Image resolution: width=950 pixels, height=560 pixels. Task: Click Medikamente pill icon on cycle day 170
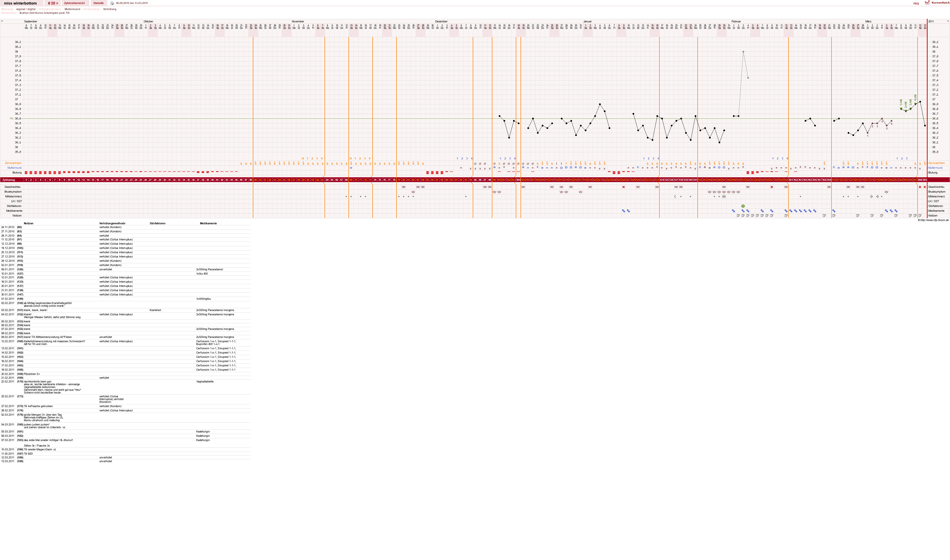tap(834, 210)
